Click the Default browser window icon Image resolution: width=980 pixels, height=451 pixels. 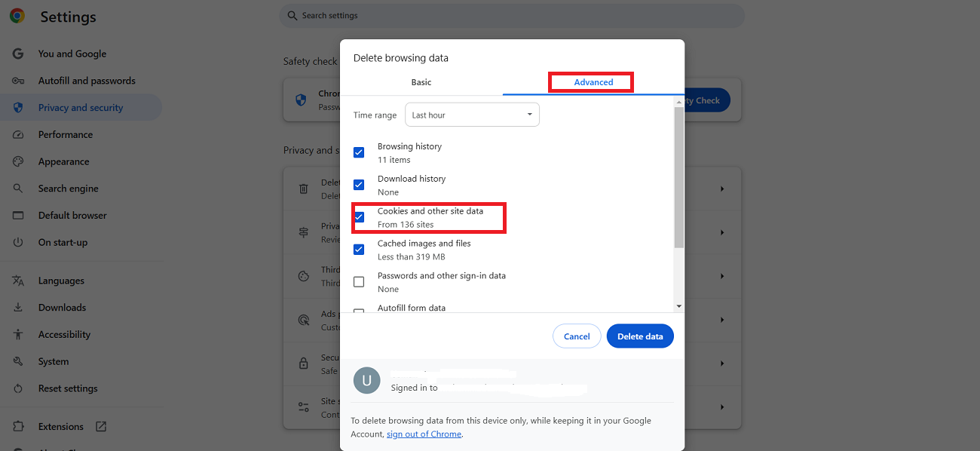tap(18, 215)
